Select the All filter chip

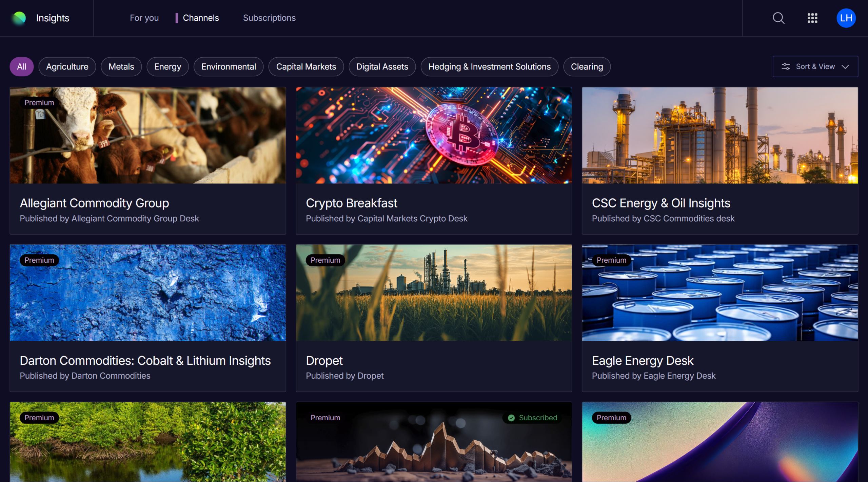tap(22, 67)
